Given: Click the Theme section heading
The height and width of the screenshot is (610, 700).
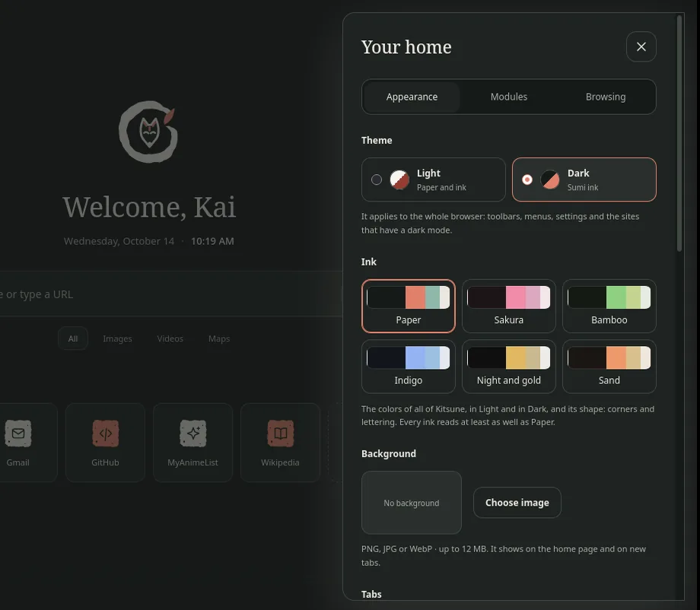Looking at the screenshot, I should click(x=377, y=140).
